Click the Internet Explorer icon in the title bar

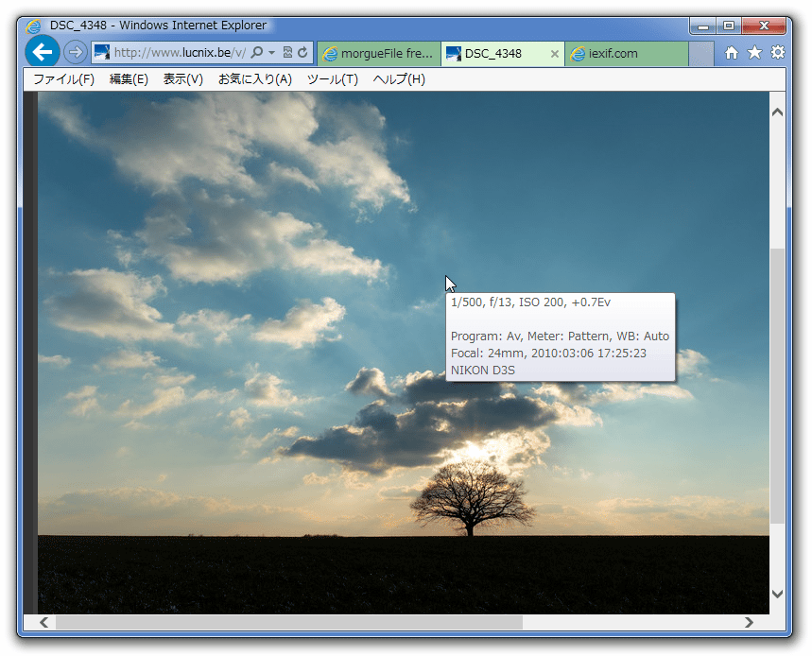(x=34, y=26)
